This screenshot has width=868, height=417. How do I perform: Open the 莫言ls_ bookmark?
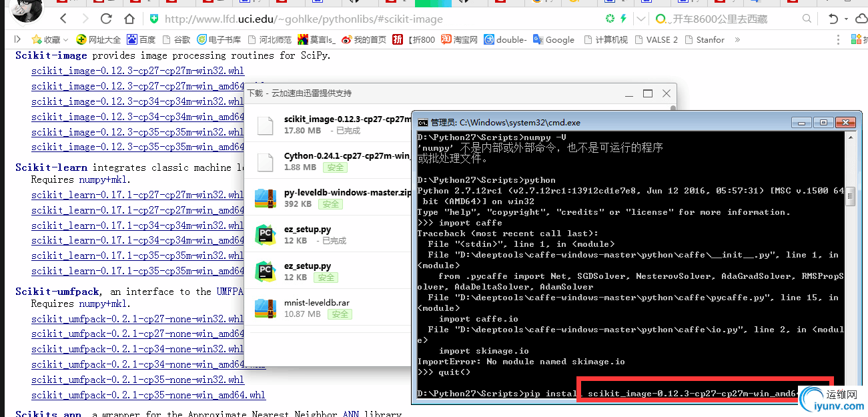(317, 39)
